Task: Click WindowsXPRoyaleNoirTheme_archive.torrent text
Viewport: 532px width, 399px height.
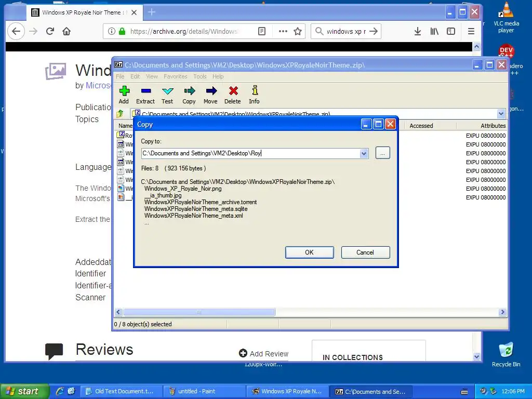Action: coord(201,202)
